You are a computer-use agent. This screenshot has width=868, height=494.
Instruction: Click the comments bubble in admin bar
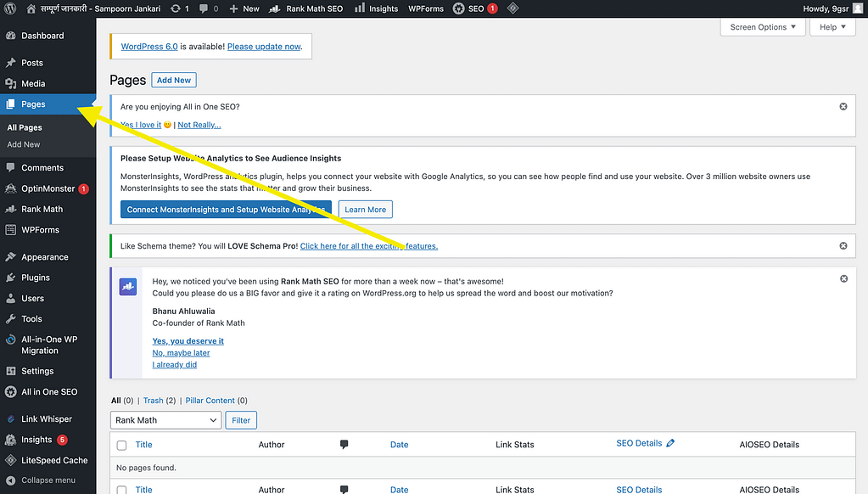pos(204,8)
